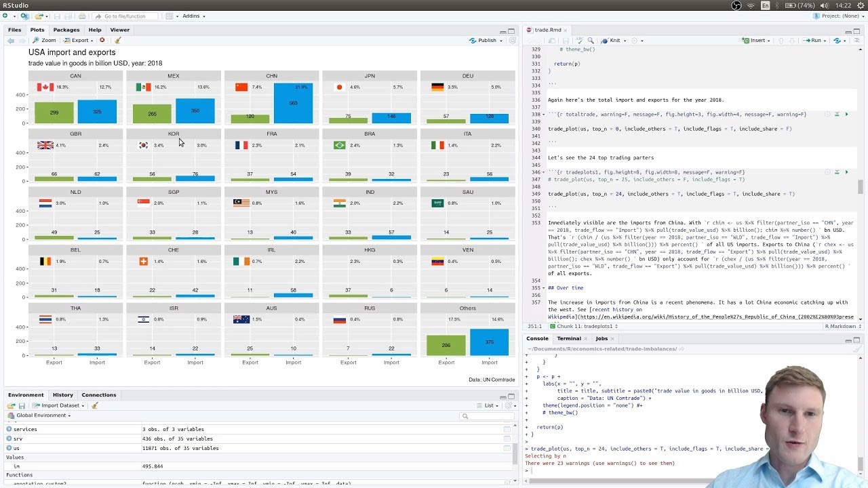Run the tradeplots1 chunk play icon
The height and width of the screenshot is (488, 868).
tap(846, 172)
